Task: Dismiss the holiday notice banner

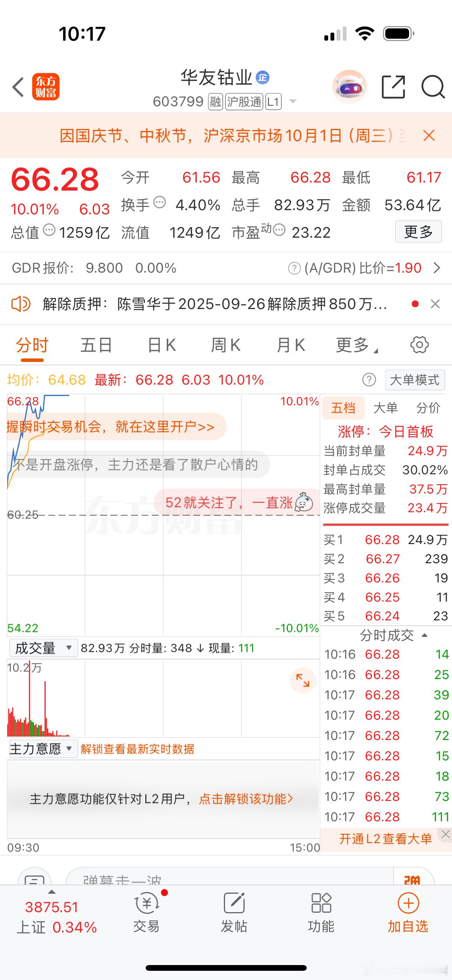Action: click(429, 135)
